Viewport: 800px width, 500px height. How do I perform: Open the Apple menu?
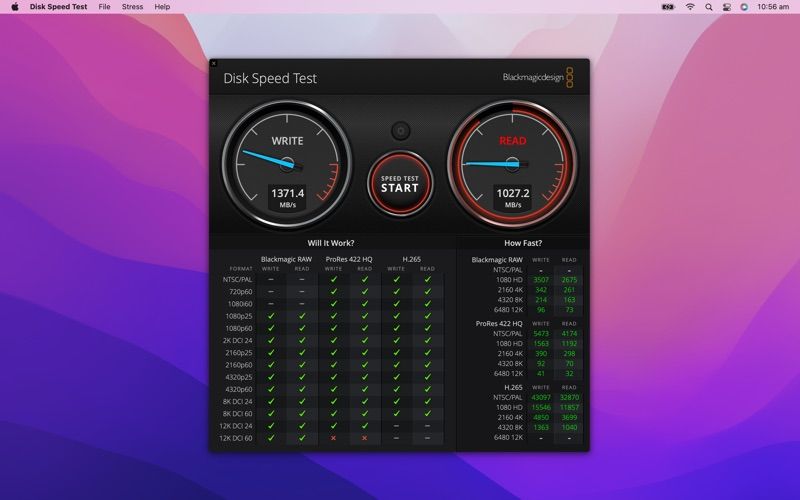point(15,7)
